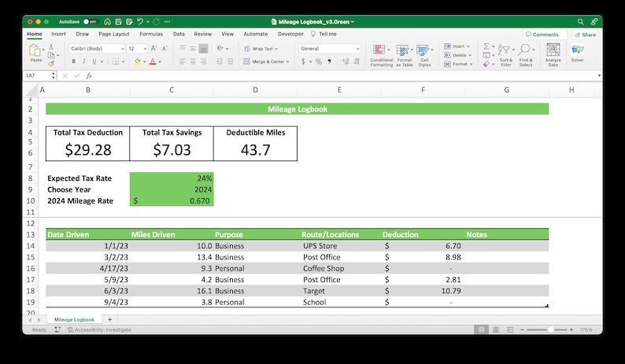Image resolution: width=625 pixels, height=364 pixels.
Task: Click the red font color button
Action: click(x=153, y=61)
